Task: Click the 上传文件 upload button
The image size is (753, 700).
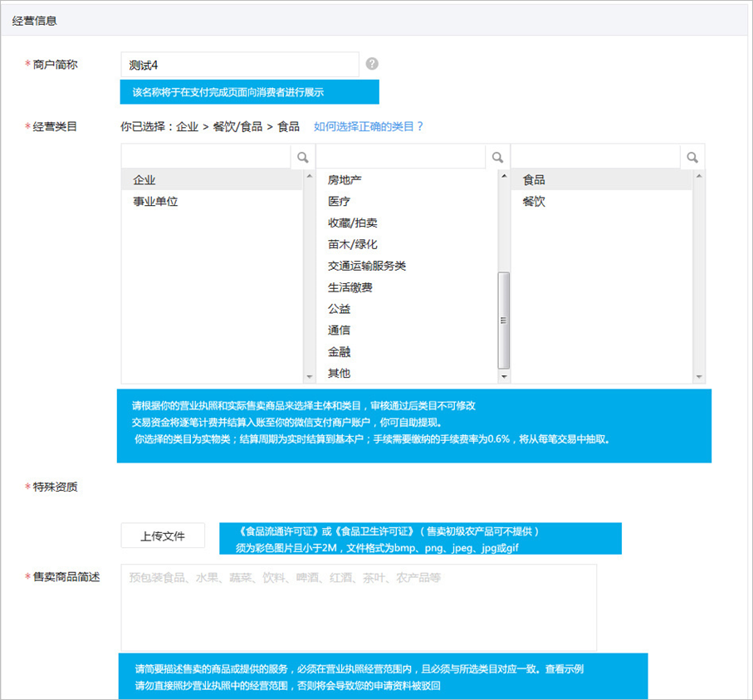Action: point(163,536)
